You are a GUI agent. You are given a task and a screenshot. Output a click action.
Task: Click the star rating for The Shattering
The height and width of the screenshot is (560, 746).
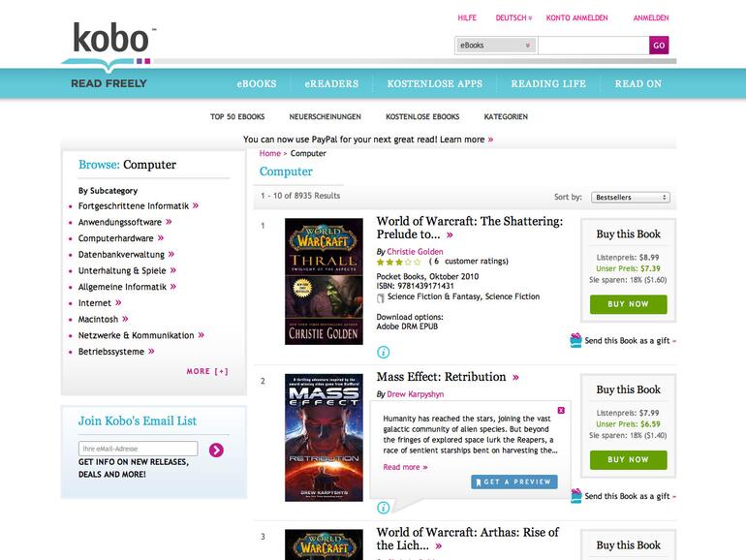(399, 262)
